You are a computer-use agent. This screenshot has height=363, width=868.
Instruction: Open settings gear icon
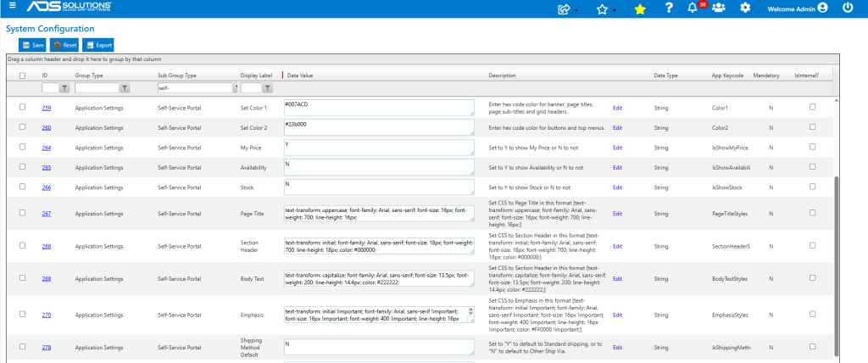point(746,8)
